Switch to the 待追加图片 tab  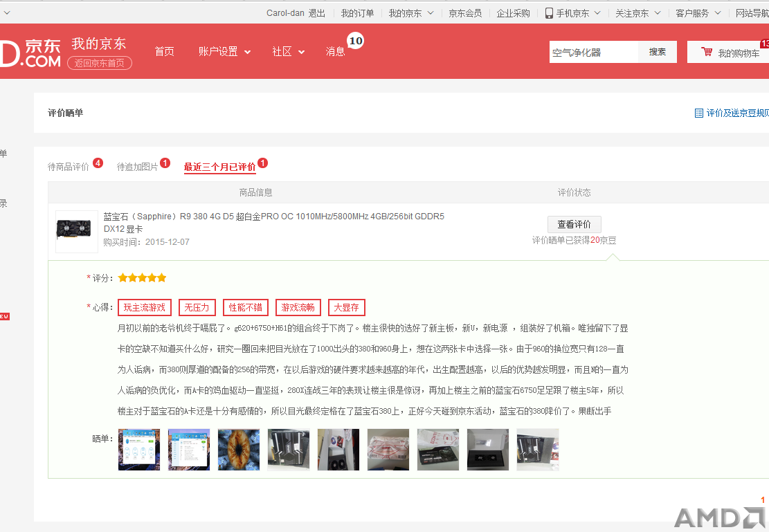pos(137,167)
